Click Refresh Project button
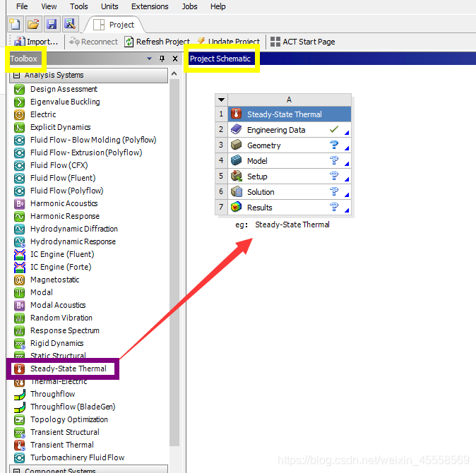Screen dimensions: 476x473 [157, 42]
